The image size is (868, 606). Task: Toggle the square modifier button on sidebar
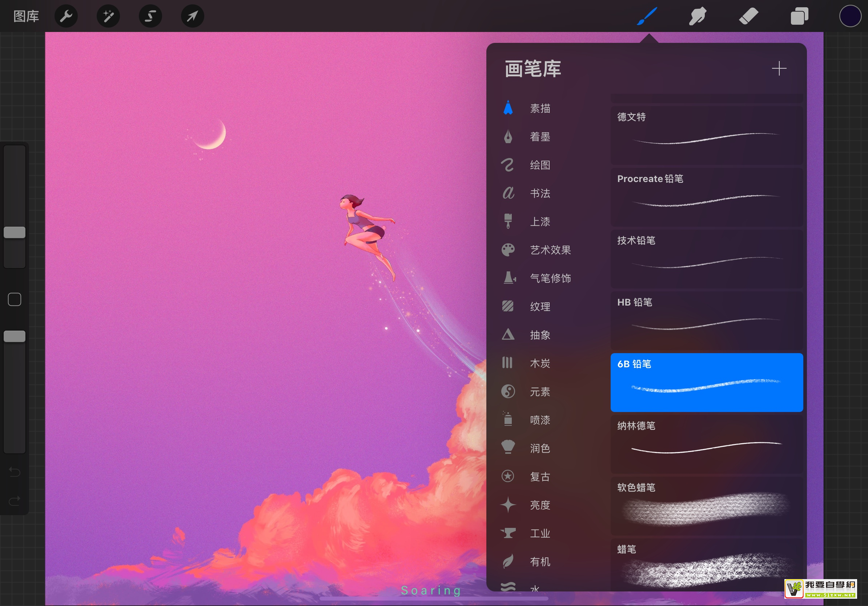pyautogui.click(x=15, y=300)
